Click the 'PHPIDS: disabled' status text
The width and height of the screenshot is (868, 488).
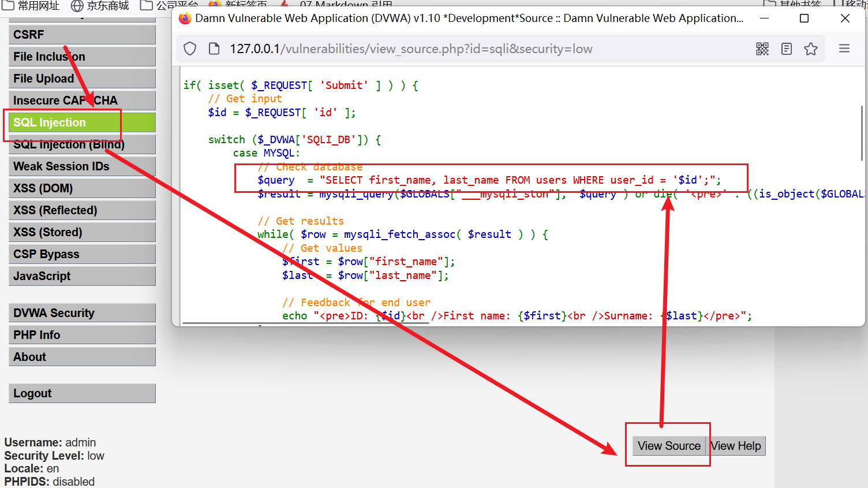50,482
